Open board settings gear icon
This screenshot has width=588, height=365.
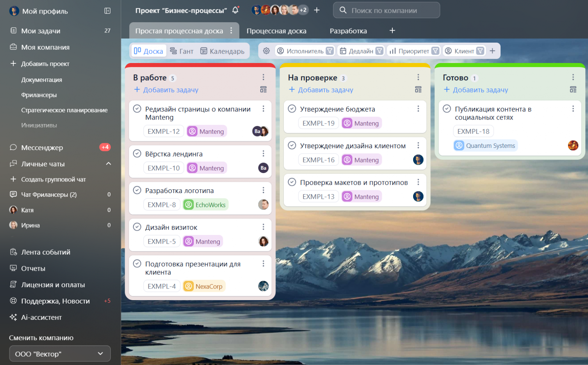pos(266,51)
